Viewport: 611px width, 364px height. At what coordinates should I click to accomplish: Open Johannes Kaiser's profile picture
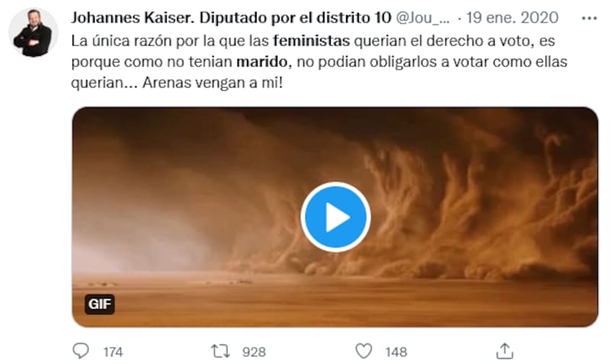[x=33, y=33]
